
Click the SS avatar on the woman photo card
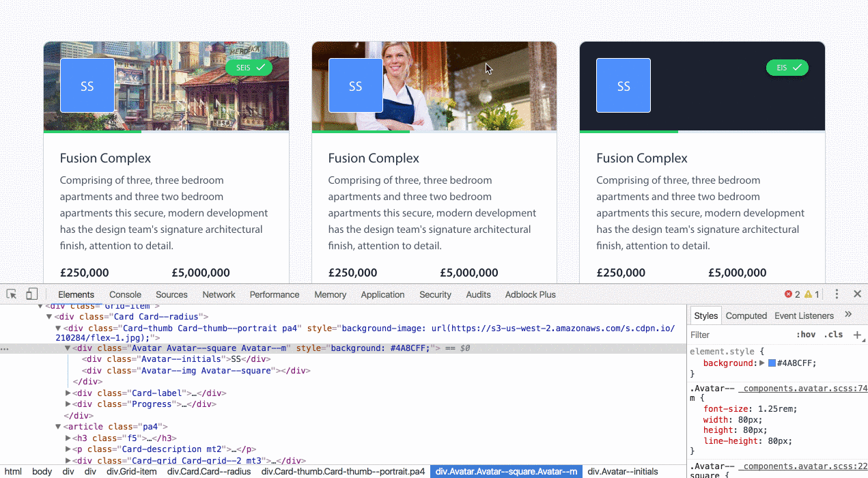pyautogui.click(x=356, y=85)
